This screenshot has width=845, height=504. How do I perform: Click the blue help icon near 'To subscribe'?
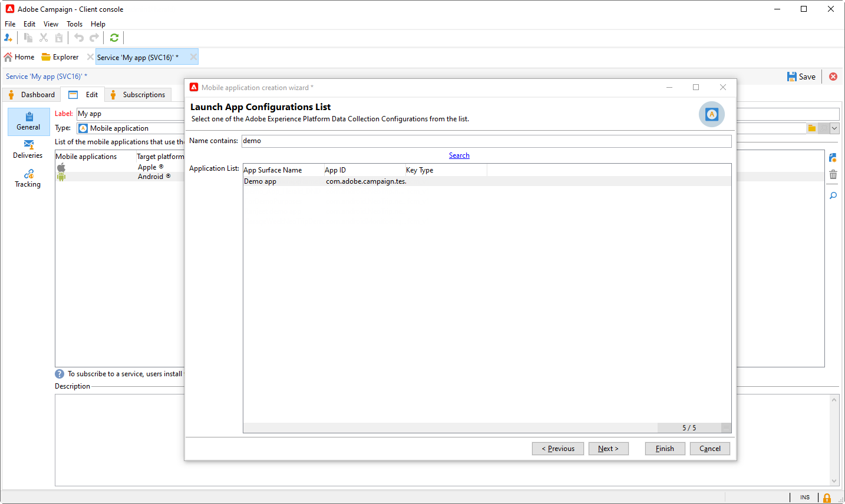tap(60, 374)
